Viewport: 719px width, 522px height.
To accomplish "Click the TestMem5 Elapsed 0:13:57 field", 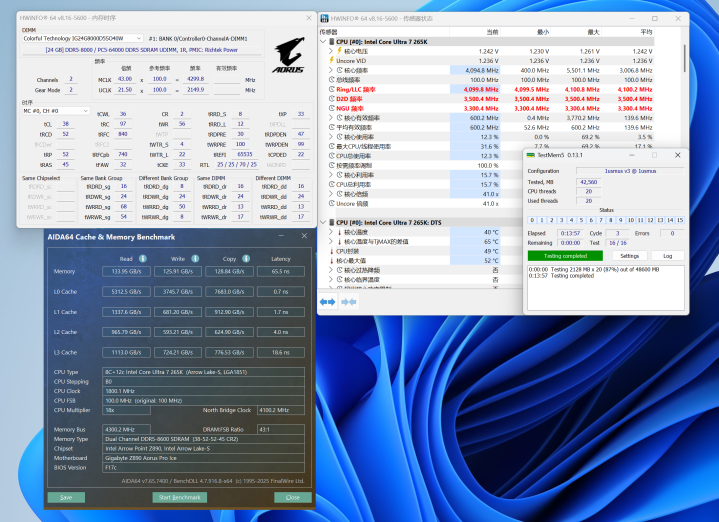I will (570, 233).
